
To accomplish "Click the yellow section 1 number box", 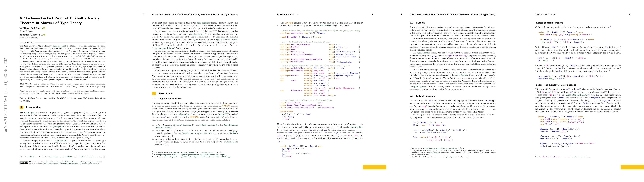I will click(22, 107).
